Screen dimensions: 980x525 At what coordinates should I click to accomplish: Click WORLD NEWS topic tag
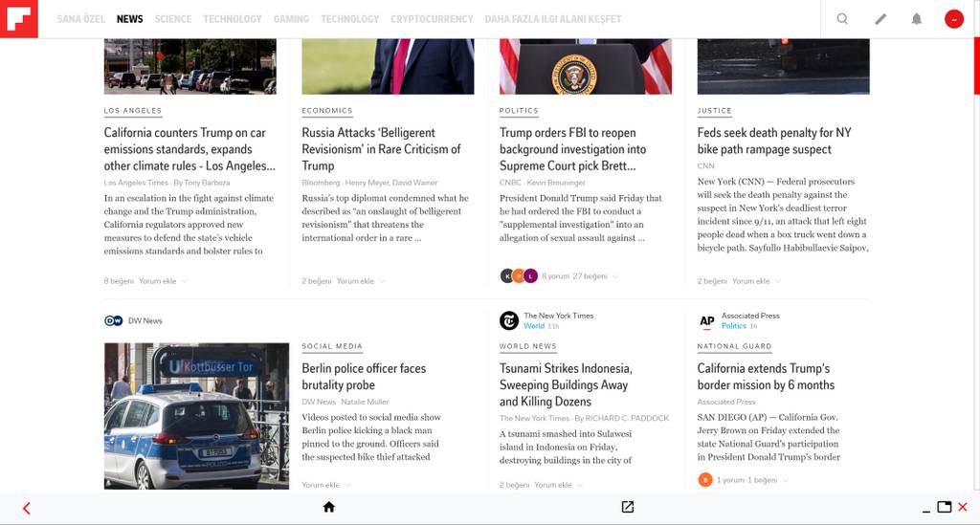click(x=527, y=346)
